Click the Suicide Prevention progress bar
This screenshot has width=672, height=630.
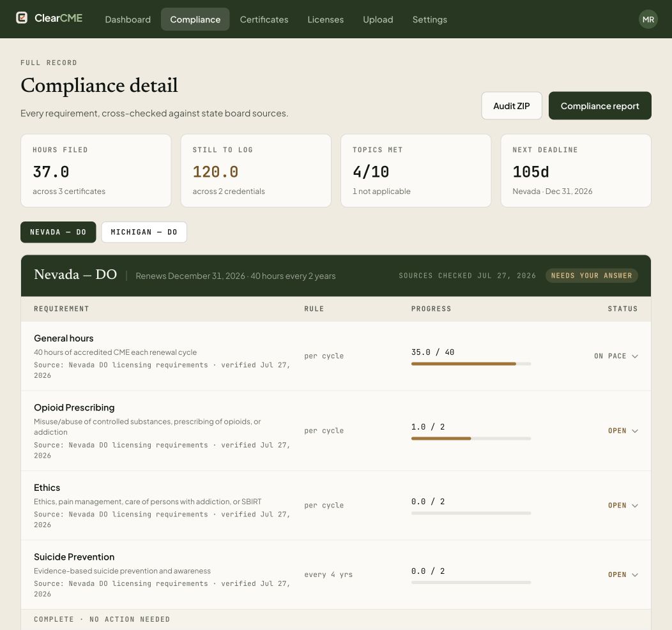click(x=471, y=583)
